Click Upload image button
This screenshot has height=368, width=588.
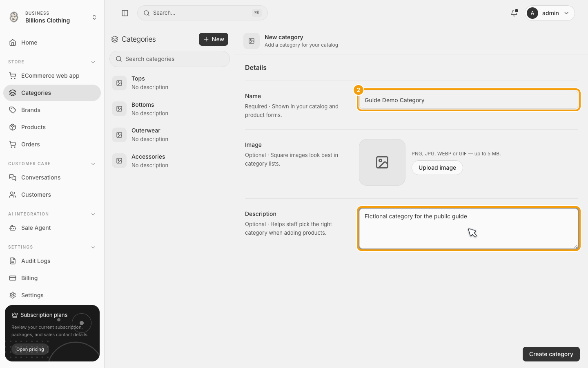point(437,168)
